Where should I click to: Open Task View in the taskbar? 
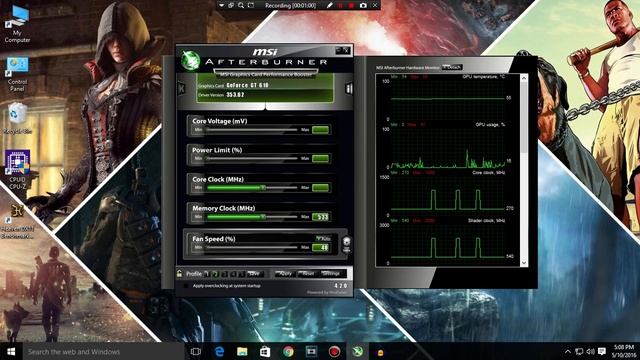point(196,351)
